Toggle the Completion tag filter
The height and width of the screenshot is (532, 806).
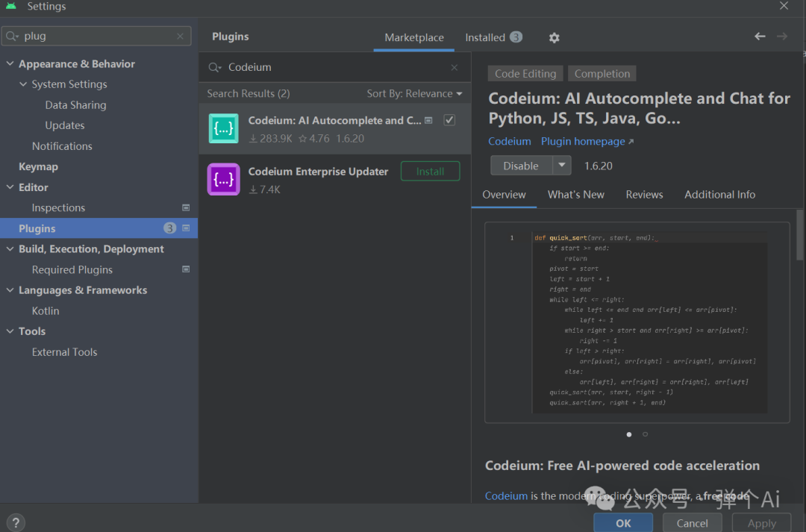(602, 73)
